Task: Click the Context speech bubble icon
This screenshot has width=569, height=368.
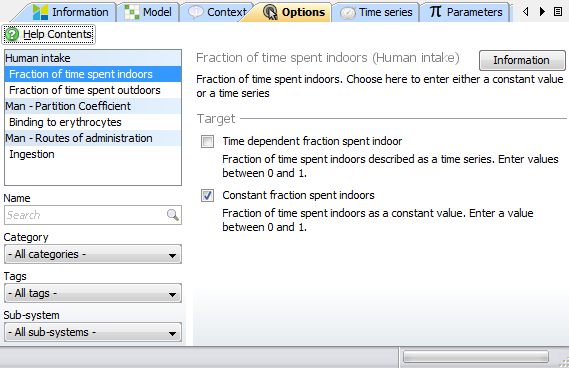Action: click(196, 12)
